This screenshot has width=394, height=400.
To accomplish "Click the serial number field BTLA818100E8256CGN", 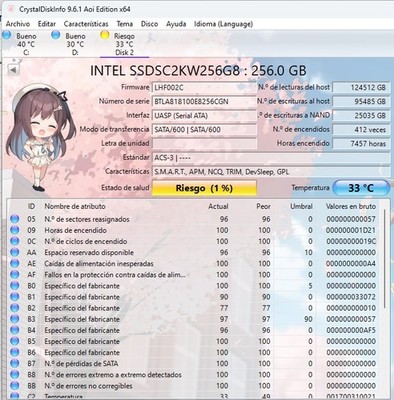I will click(x=204, y=101).
